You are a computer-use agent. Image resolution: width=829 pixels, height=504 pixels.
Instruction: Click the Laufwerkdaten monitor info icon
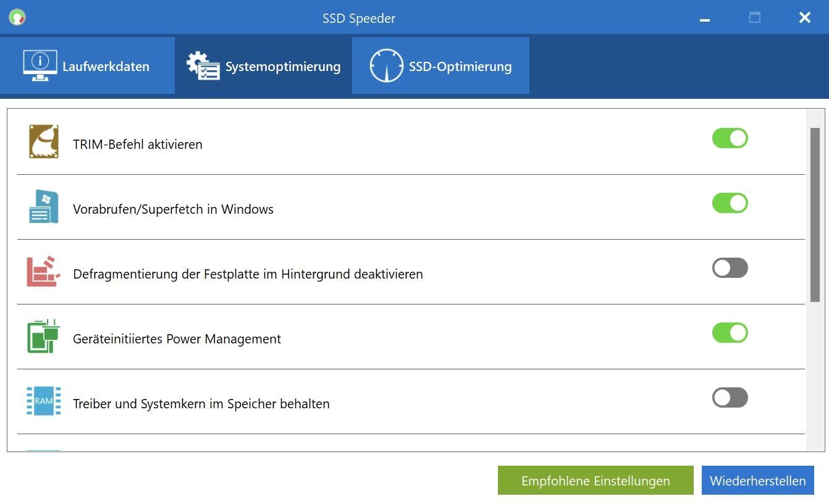(40, 65)
